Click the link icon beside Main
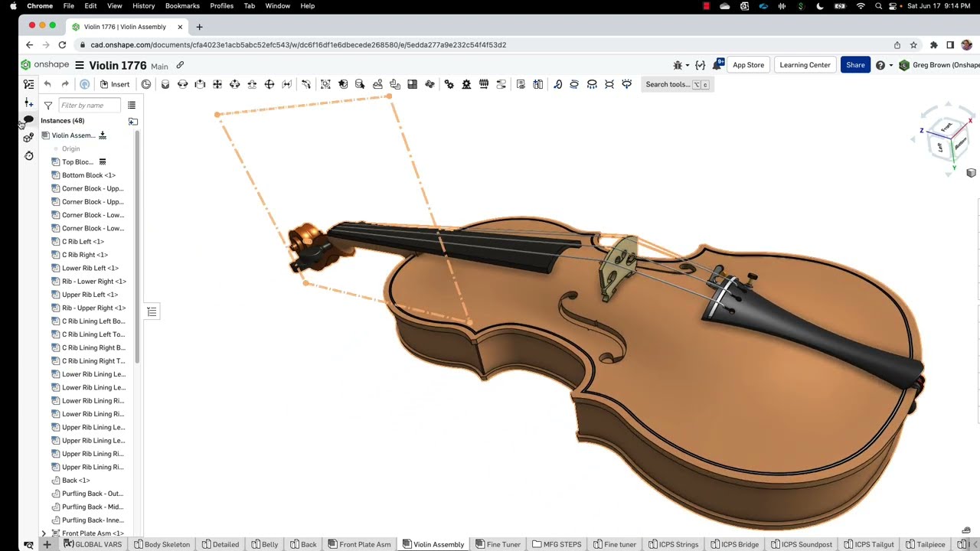The width and height of the screenshot is (980, 551). click(180, 65)
